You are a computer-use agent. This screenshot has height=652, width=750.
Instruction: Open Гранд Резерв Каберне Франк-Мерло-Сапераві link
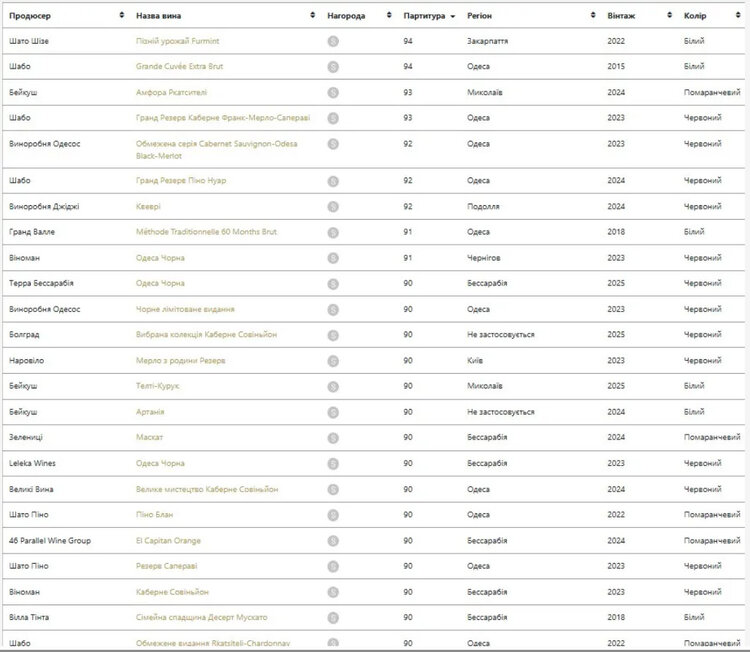[223, 118]
